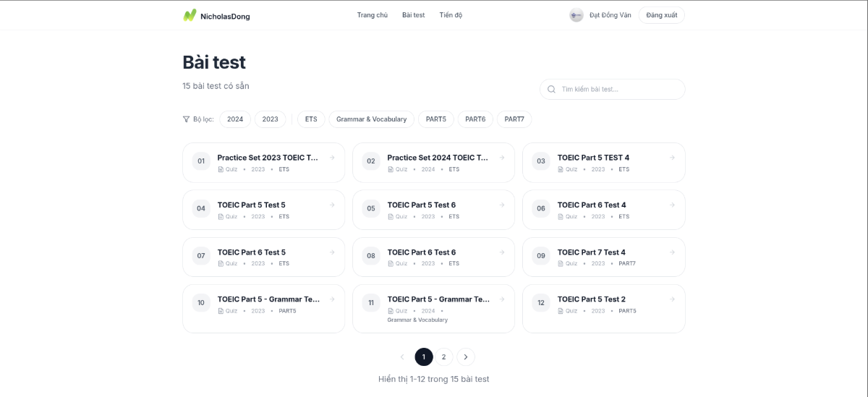Toggle the PART7 filter chip

click(514, 119)
